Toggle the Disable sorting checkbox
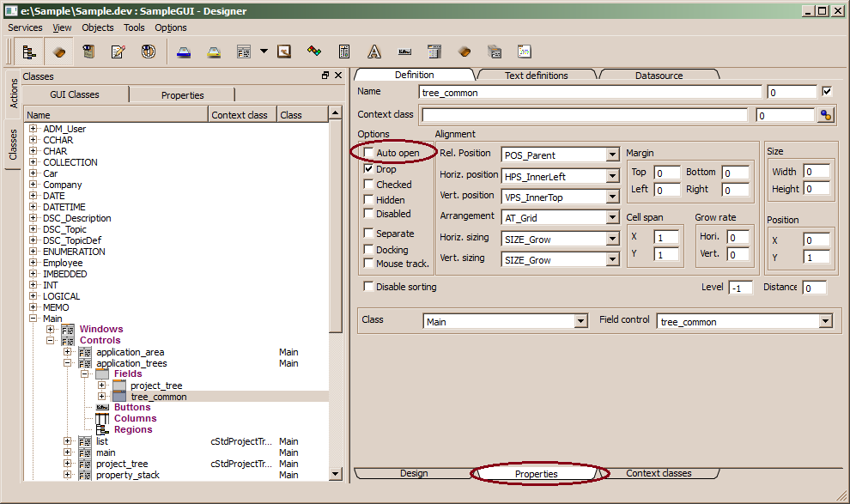The height and width of the screenshot is (504, 850). click(369, 287)
